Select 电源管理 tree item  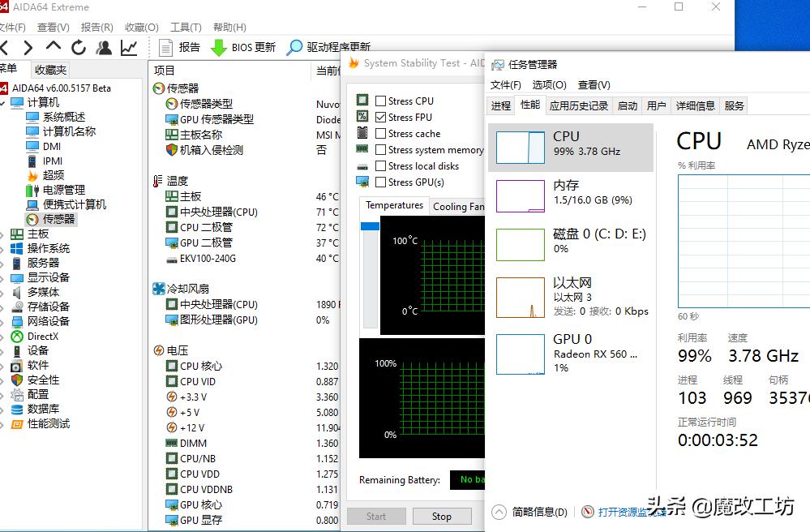tap(63, 190)
